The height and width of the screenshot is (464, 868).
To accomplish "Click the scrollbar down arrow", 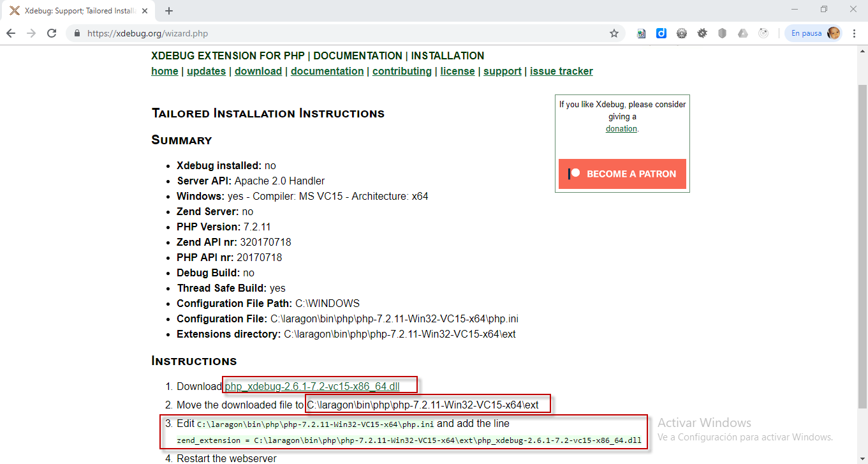I will 862,458.
